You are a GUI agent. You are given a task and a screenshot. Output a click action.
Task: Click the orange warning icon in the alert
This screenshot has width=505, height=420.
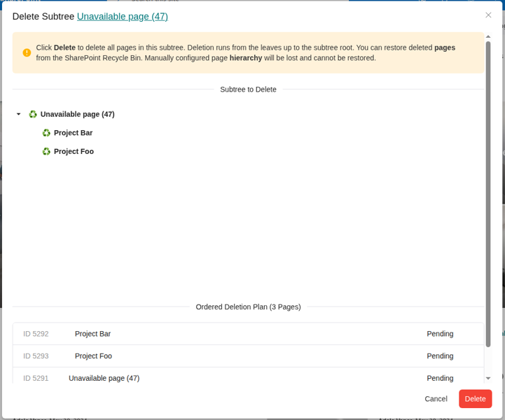click(x=27, y=52)
